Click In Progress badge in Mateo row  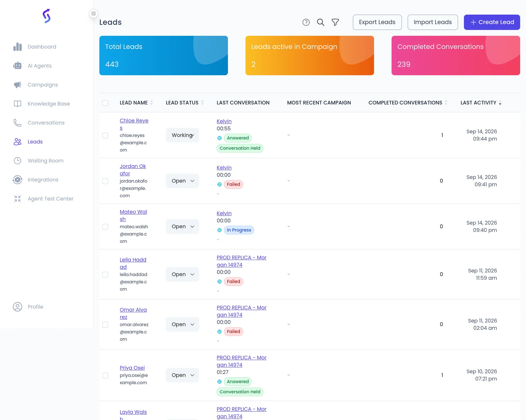[x=239, y=230]
